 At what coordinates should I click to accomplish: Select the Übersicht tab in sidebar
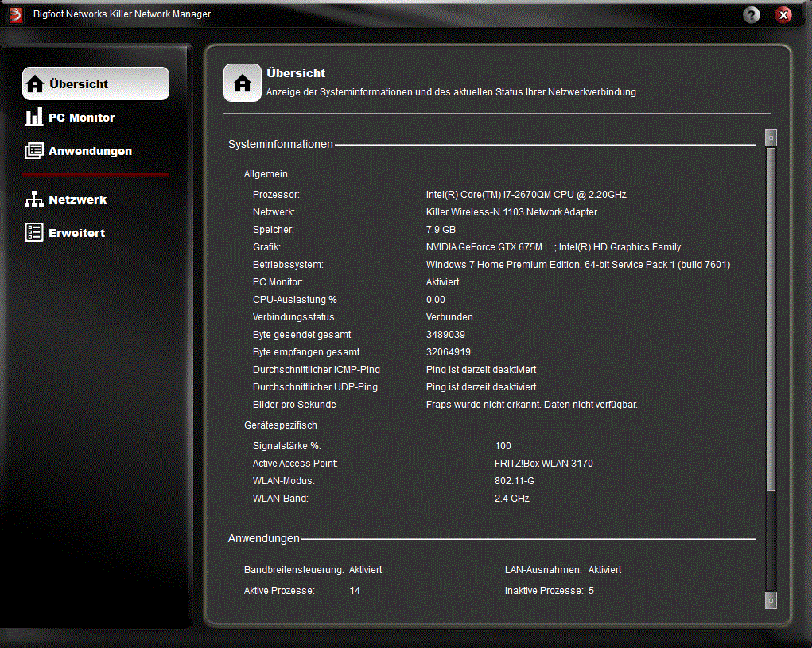[95, 83]
